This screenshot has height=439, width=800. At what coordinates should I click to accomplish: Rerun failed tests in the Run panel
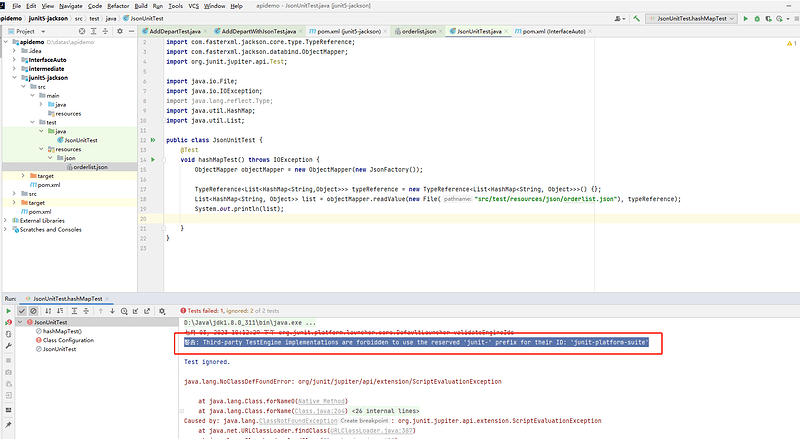click(8, 323)
